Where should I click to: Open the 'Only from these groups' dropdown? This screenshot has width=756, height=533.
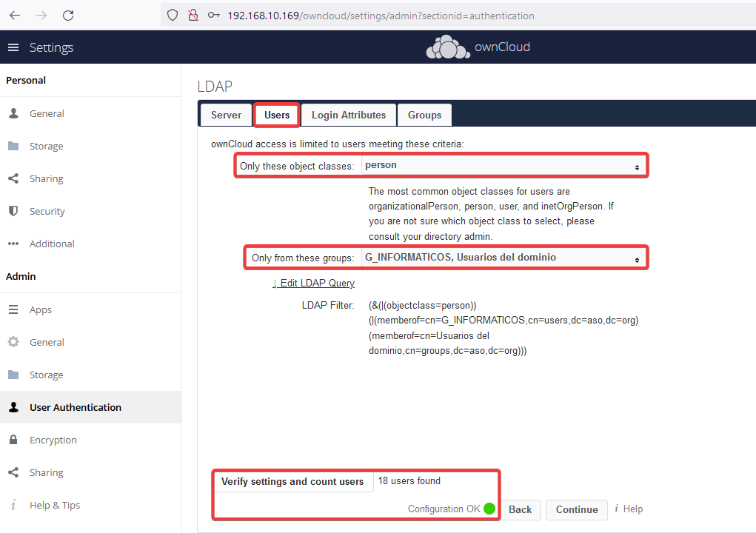502,258
